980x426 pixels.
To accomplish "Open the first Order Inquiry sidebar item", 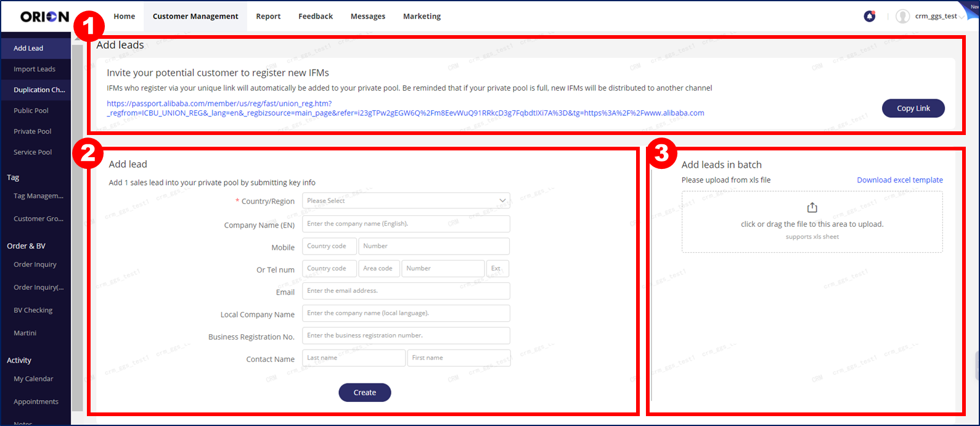I will coord(36,264).
